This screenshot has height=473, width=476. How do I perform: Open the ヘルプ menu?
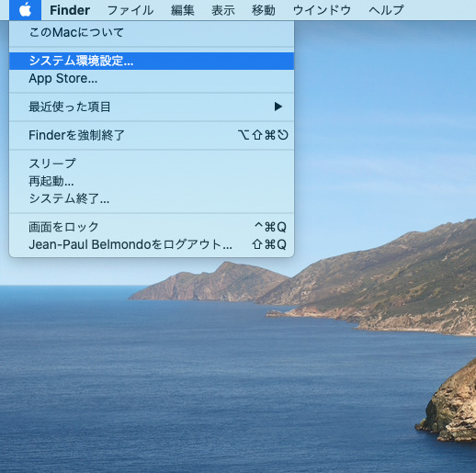coord(386,10)
